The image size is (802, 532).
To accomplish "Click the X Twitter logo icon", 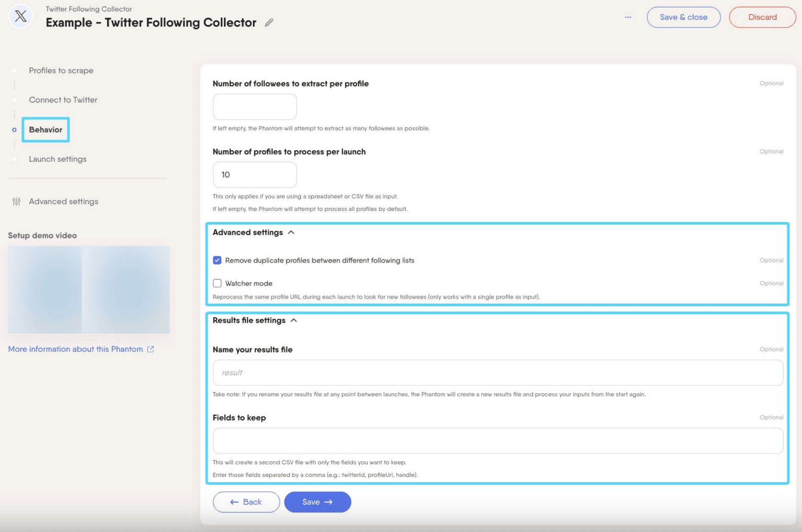I will click(21, 17).
